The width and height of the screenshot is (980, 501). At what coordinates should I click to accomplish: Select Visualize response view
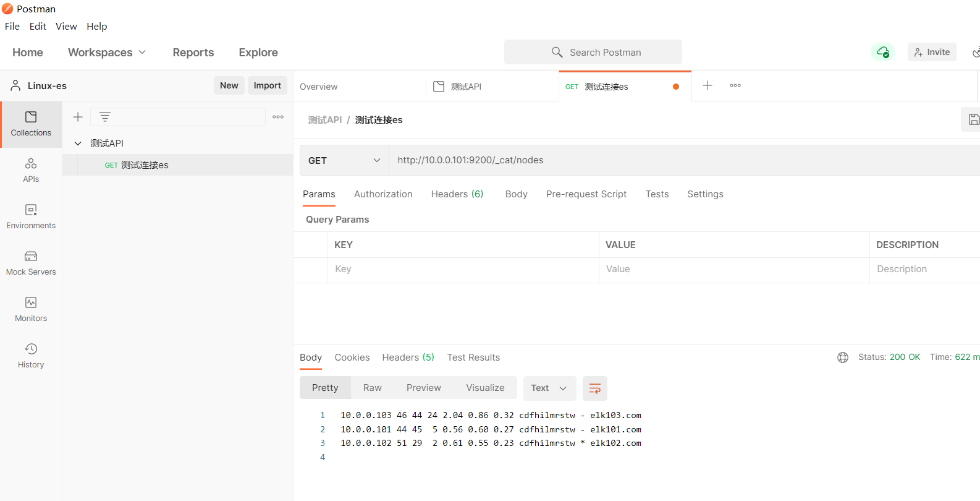[485, 388]
